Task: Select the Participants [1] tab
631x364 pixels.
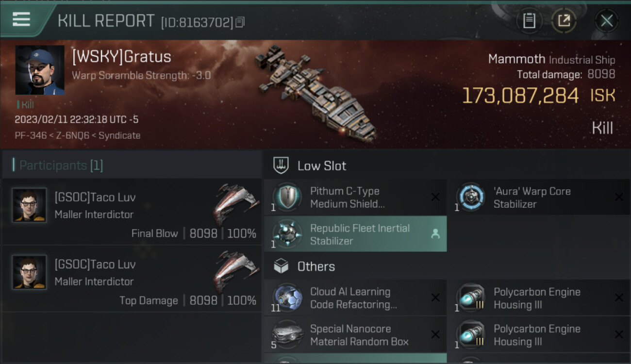Action: pos(61,165)
